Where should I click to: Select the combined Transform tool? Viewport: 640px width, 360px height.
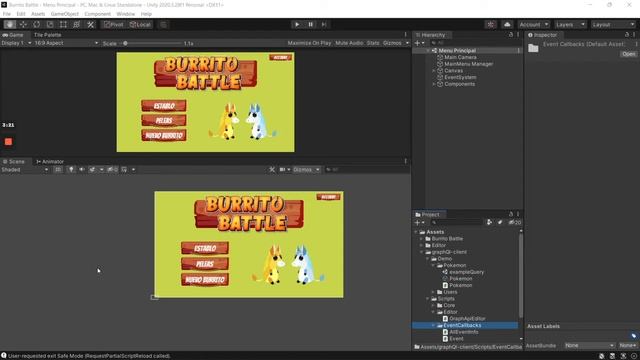point(76,24)
